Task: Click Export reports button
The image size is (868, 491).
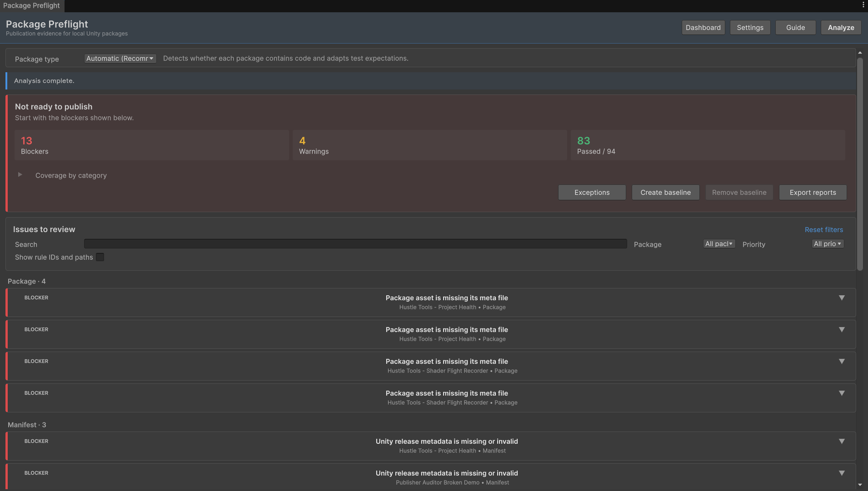Action: (x=813, y=192)
